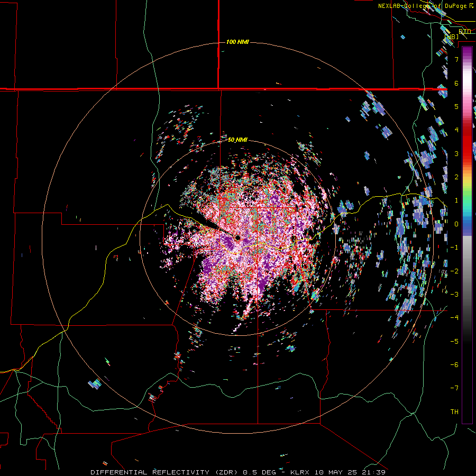The image size is (476, 476).
Task: Click the KLRX station identifier in caption
Action: click(x=299, y=472)
